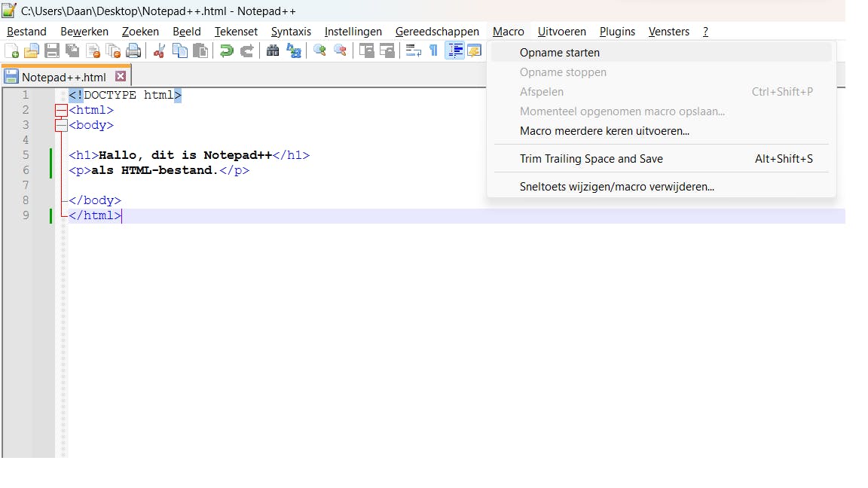Viewport: 868px width, 488px height.
Task: Open the Beeld menu
Action: [187, 32]
